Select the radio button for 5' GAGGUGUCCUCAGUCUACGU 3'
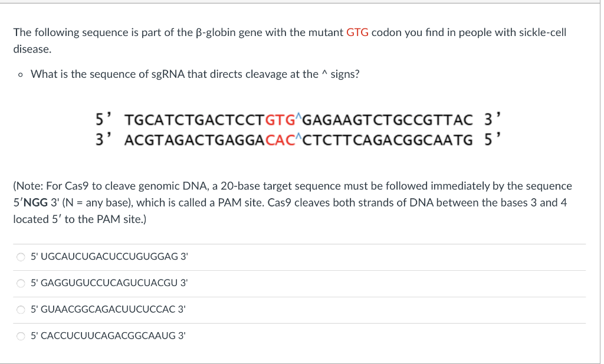The height and width of the screenshot is (364, 604). (21, 283)
